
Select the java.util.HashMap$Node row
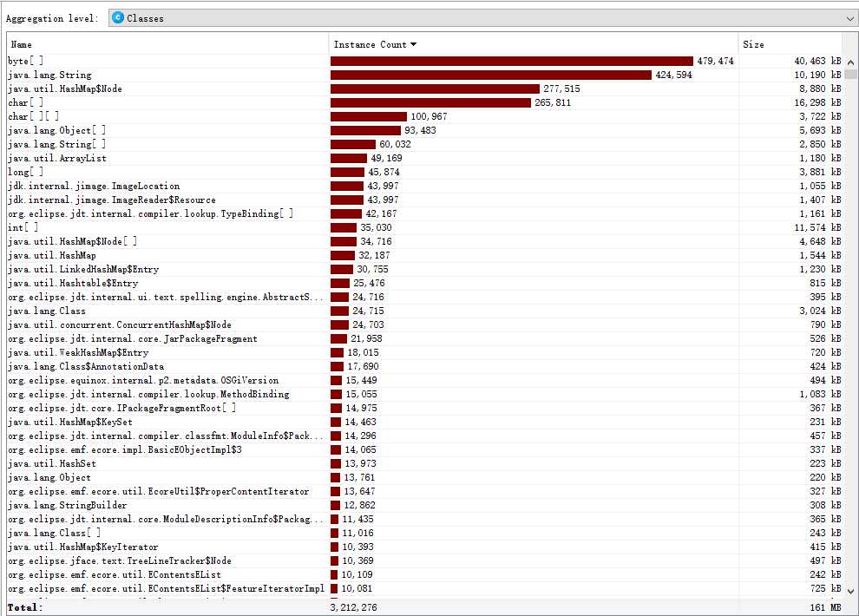click(x=424, y=88)
